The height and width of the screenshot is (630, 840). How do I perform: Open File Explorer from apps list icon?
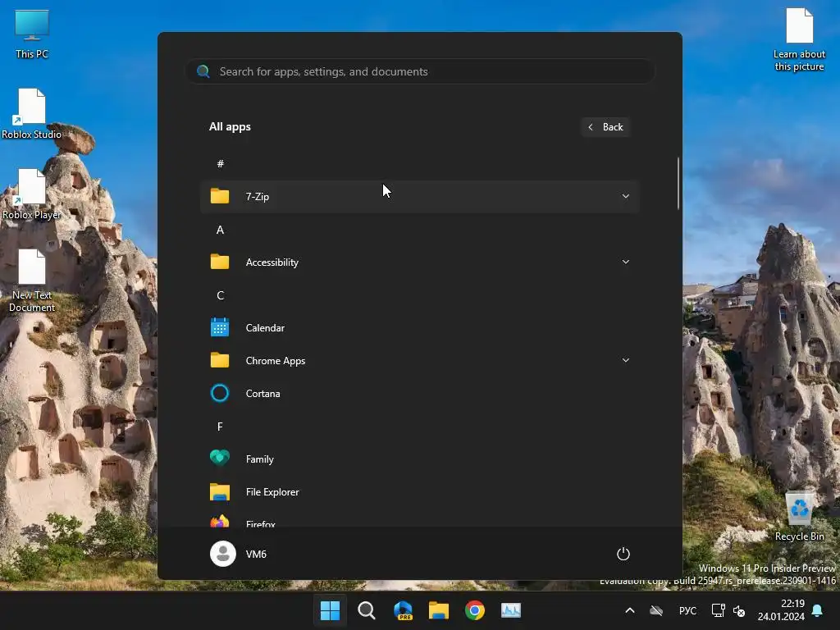click(x=220, y=492)
